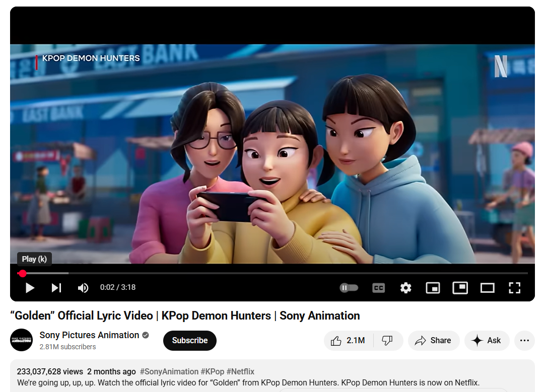Open the player settings gear
Viewport: 545px width, 392px height.
(405, 288)
